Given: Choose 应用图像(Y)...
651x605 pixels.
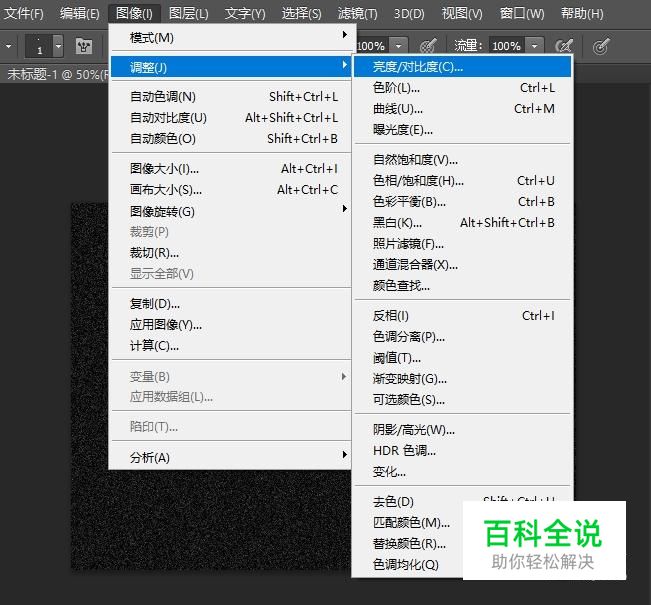Looking at the screenshot, I should point(232,325).
